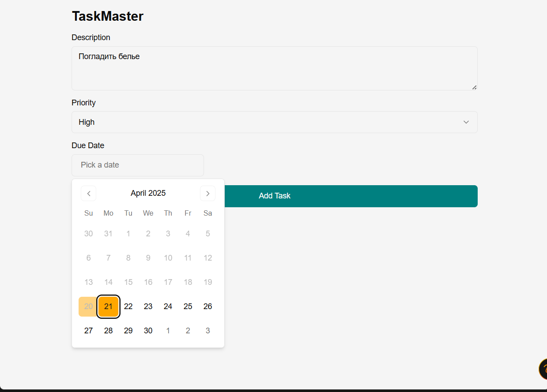Go to next month in calendar
Viewport: 547px width, 392px height.
[207, 193]
